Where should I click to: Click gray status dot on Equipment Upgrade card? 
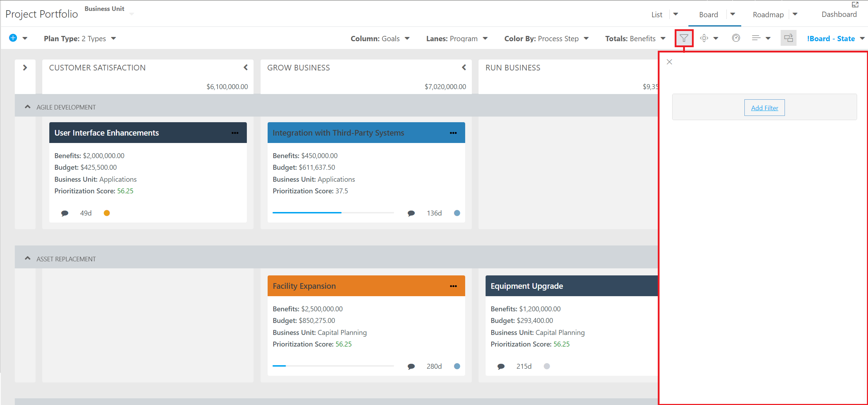pyautogui.click(x=547, y=366)
